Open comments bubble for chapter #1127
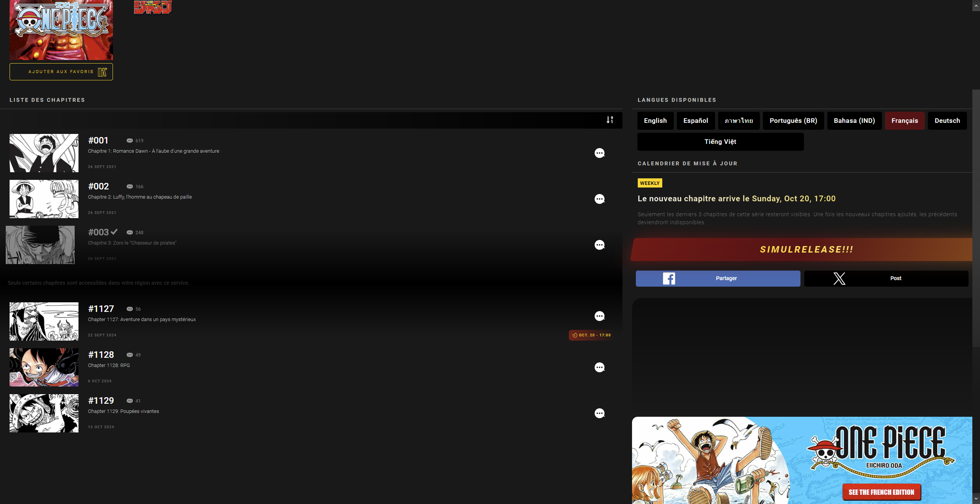This screenshot has width=980, height=504. [599, 316]
